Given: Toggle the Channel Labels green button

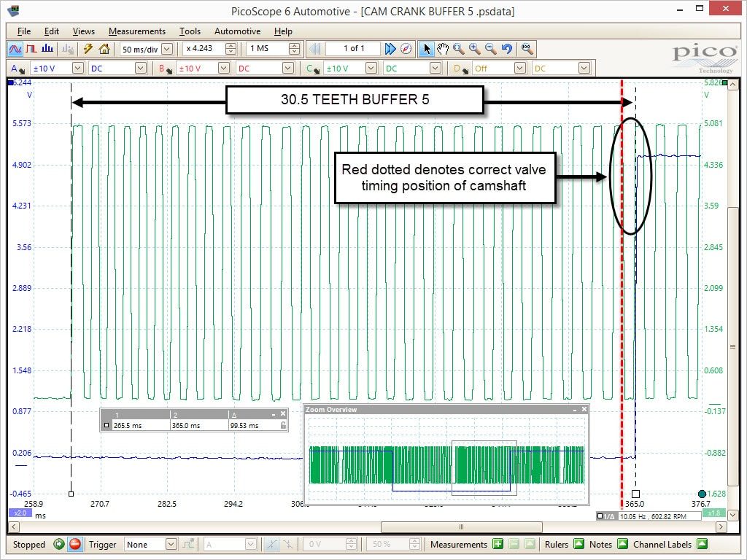Looking at the screenshot, I should point(702,544).
